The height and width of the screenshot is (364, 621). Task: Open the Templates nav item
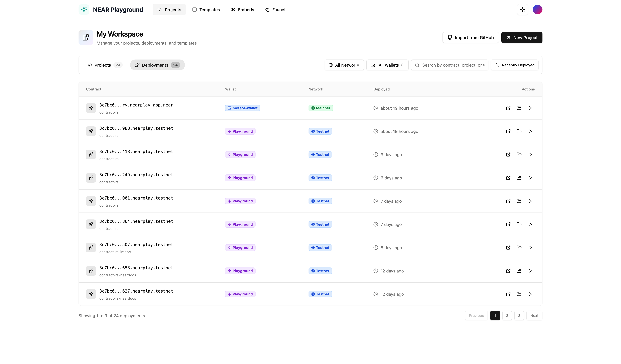click(x=206, y=10)
